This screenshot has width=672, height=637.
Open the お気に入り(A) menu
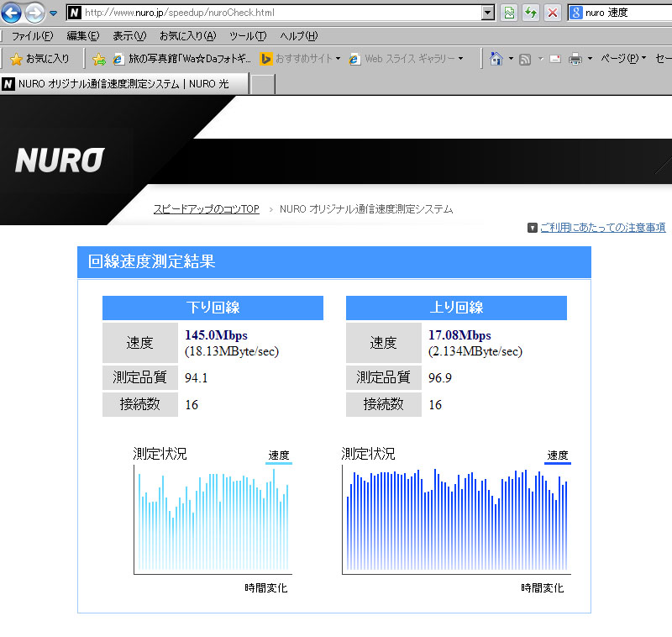click(187, 36)
